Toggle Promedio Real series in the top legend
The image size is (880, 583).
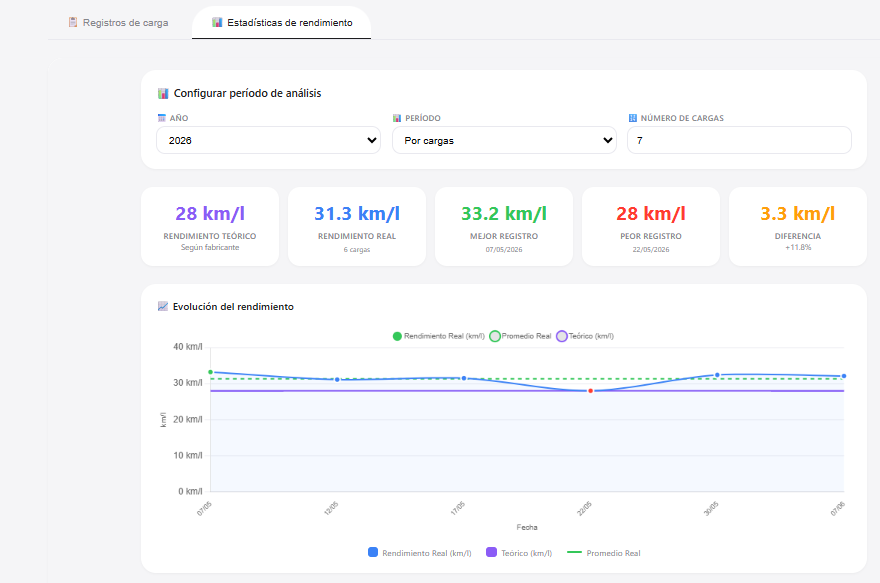520,336
